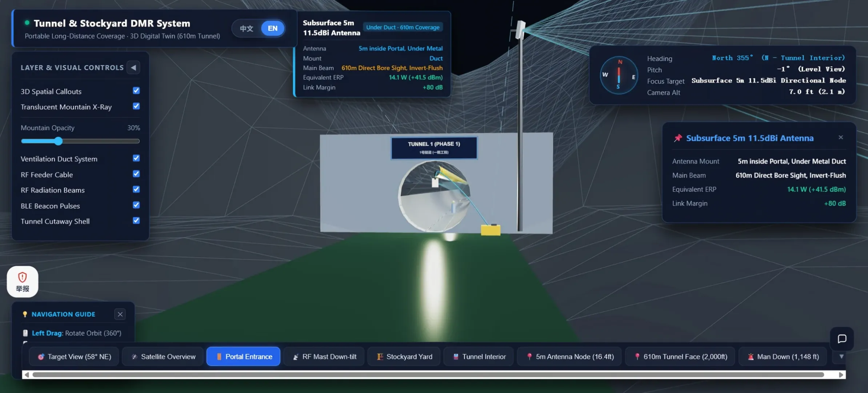Click the yellow equipment box in 3D scene
Image resolution: width=868 pixels, height=393 pixels.
click(x=491, y=230)
